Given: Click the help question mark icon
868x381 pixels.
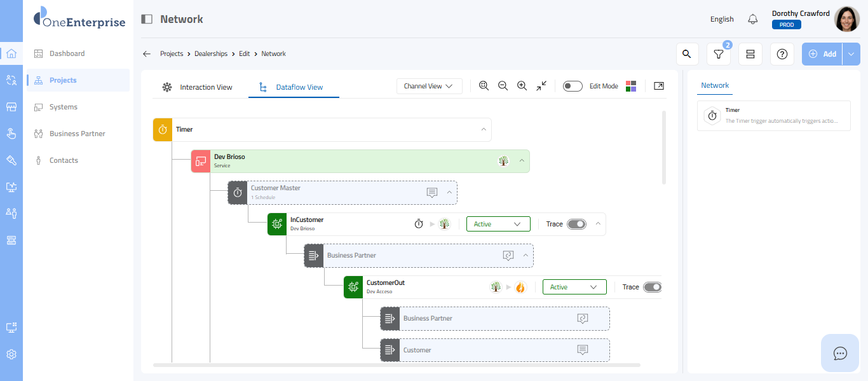Looking at the screenshot, I should pos(782,54).
